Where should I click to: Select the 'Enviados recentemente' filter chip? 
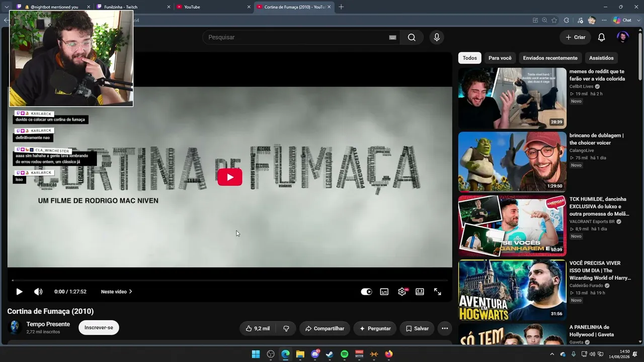[x=550, y=58]
